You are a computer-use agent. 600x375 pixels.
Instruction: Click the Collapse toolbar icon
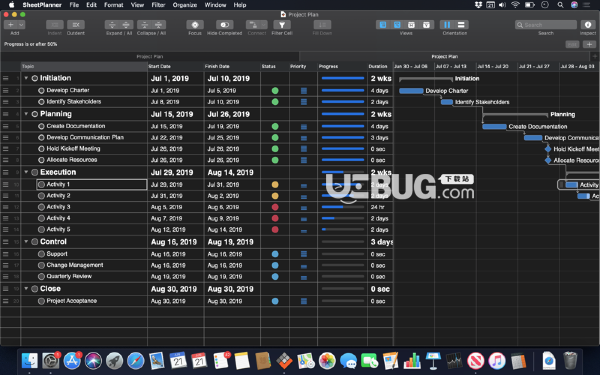click(x=144, y=25)
